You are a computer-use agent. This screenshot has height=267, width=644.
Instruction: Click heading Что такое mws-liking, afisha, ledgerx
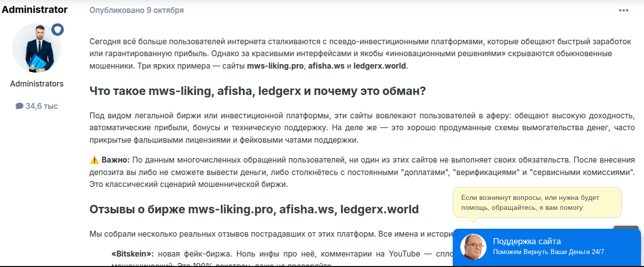pos(258,91)
